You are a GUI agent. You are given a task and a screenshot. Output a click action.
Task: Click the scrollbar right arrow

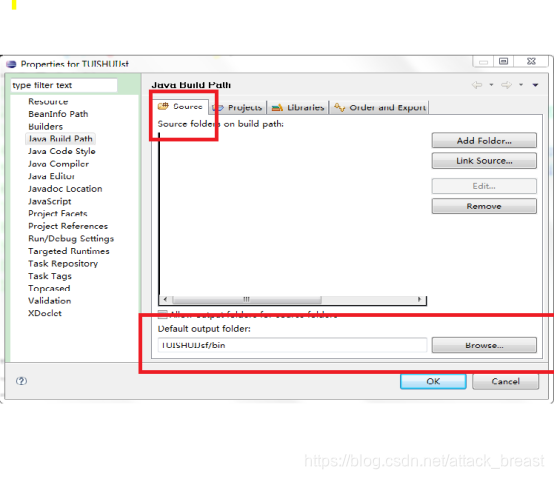point(419,300)
